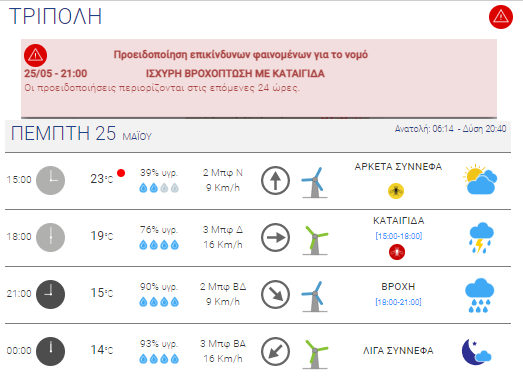
Task: Click the west wind arrow icon at 18:00
Action: click(x=275, y=238)
